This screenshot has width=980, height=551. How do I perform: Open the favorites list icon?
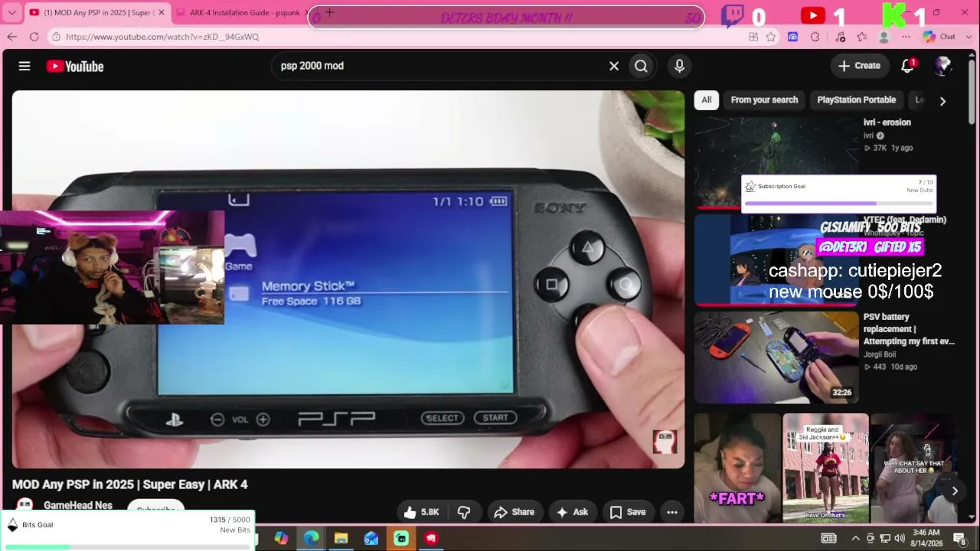(x=862, y=37)
